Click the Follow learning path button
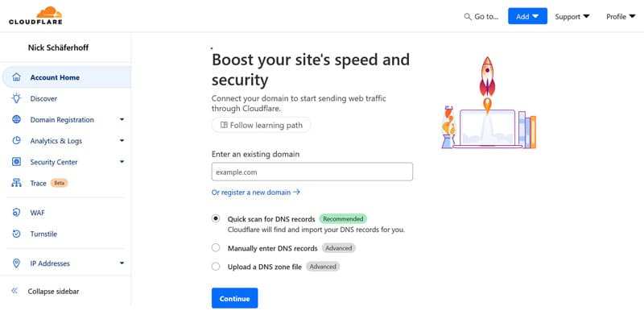The height and width of the screenshot is (319, 644). (261, 125)
